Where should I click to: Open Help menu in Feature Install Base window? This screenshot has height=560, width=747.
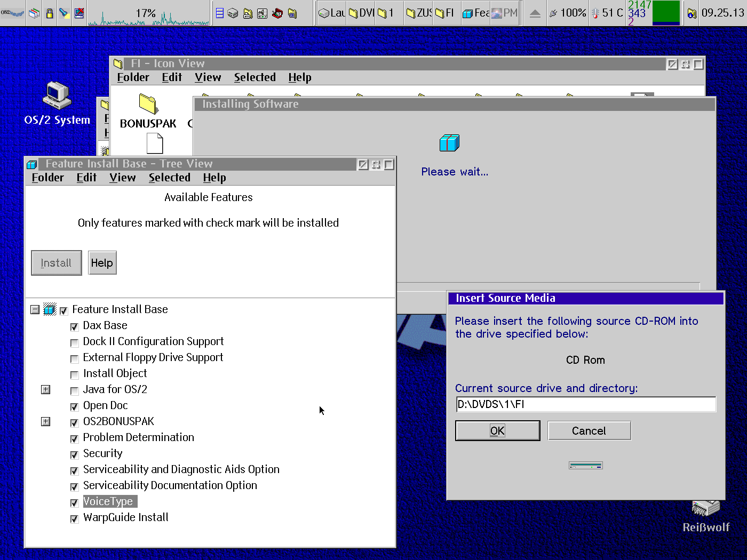[214, 178]
